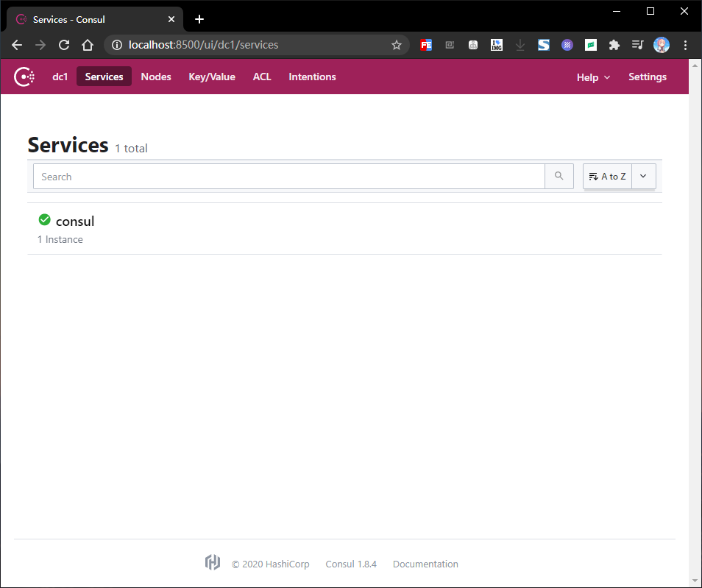Open the Chrome three-dot menu
Image resolution: width=702 pixels, height=588 pixels.
[685, 45]
